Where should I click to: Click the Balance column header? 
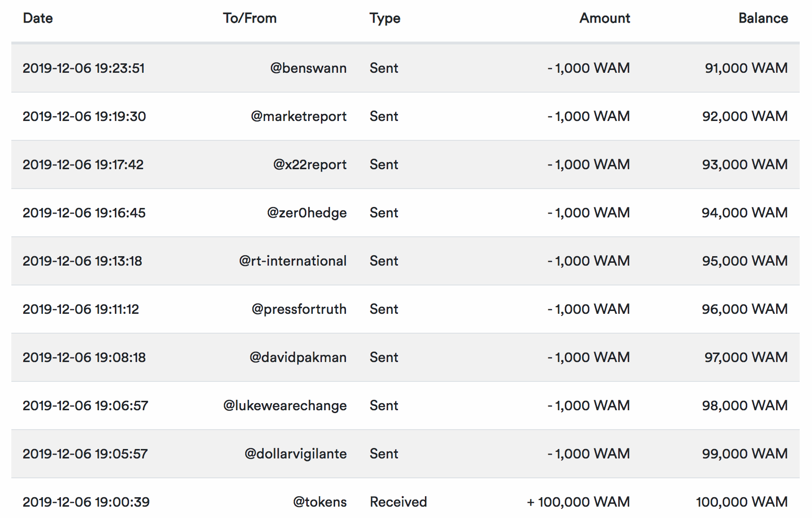pos(763,18)
